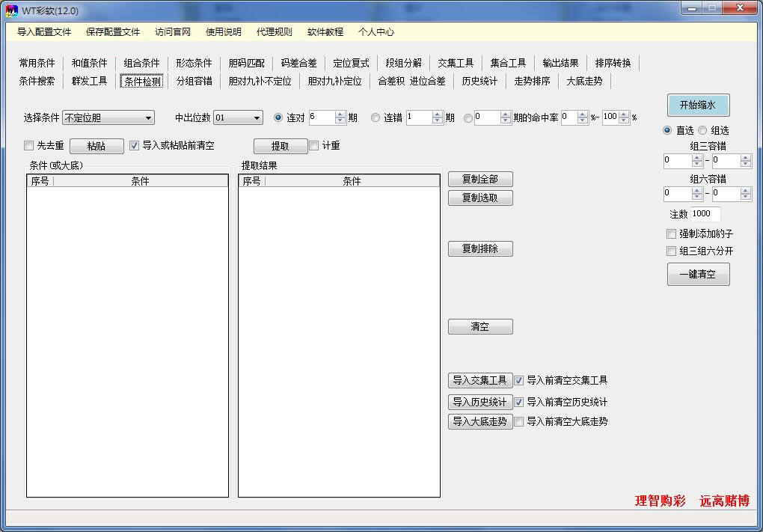
Task: Click the 注数 input field showing 1000
Action: (x=703, y=213)
